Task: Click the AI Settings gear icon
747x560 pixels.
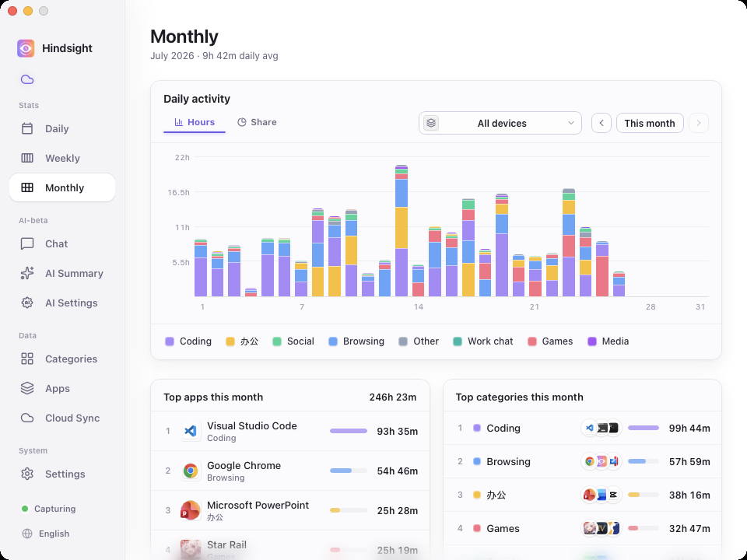Action: [x=27, y=303]
